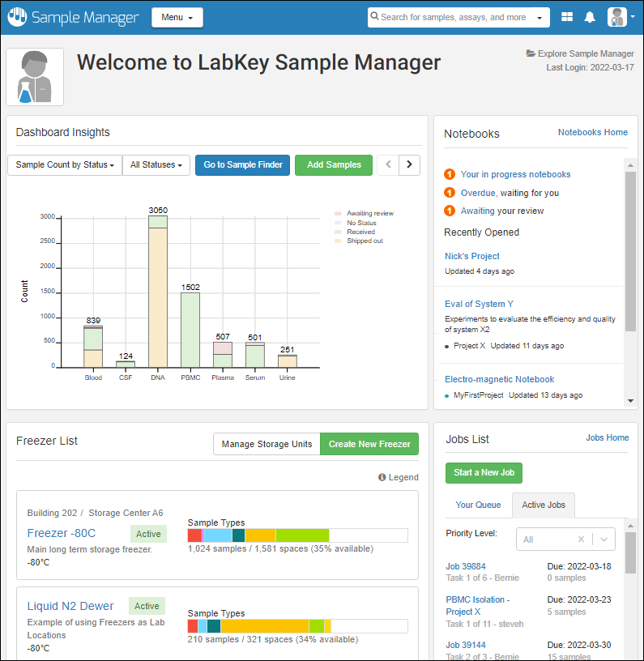Select the Active Jobs tab
644x661 pixels.
click(x=544, y=505)
